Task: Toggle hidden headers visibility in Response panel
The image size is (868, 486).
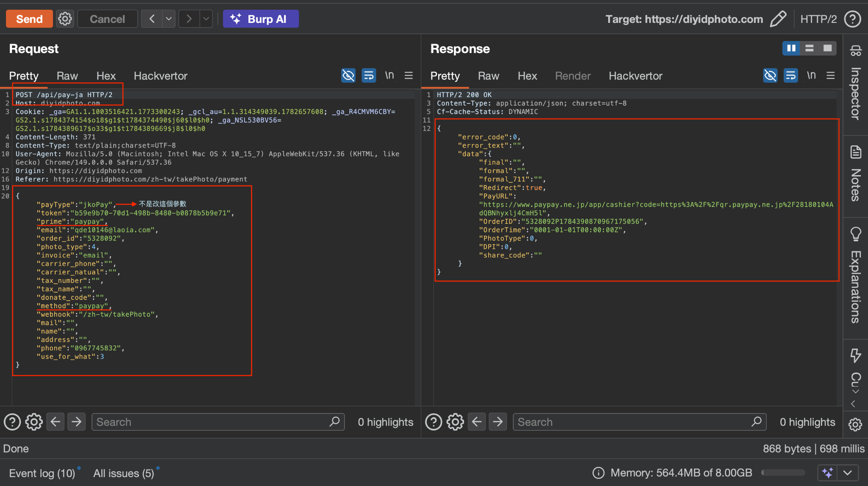Action: click(770, 75)
